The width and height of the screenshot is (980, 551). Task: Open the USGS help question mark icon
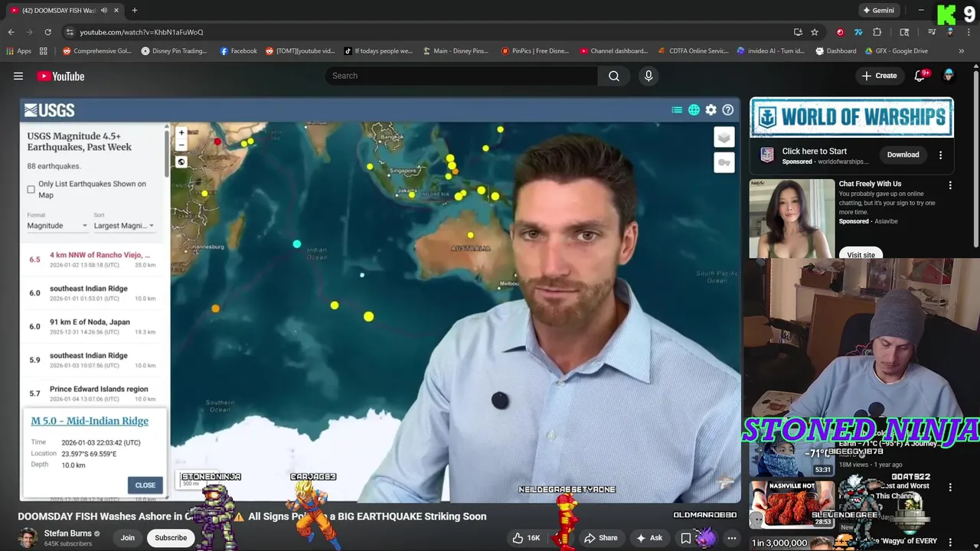coord(728,110)
